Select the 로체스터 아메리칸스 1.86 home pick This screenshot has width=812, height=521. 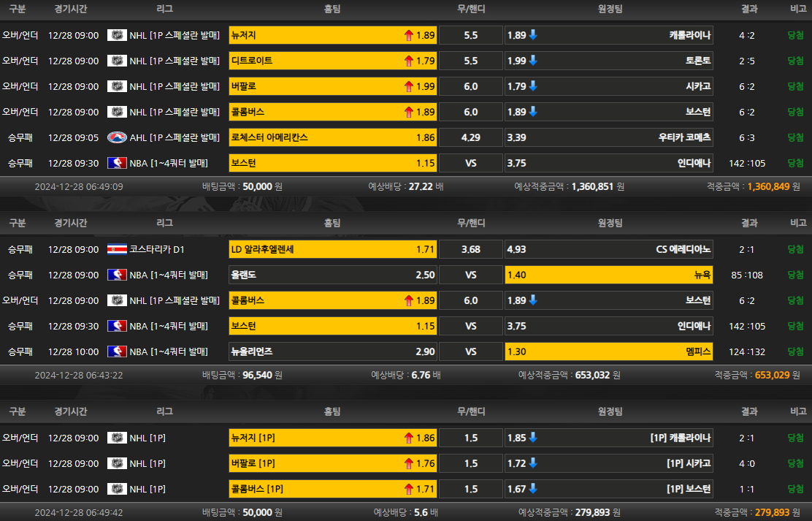click(x=333, y=137)
